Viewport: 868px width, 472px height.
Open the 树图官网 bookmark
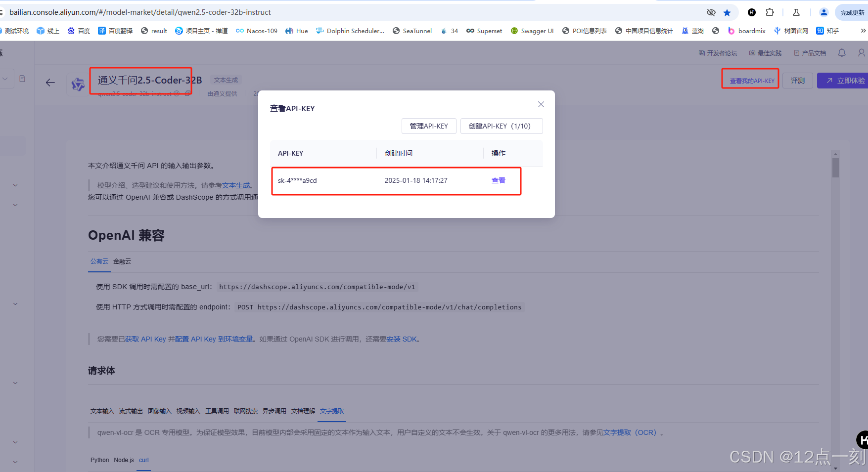pyautogui.click(x=791, y=31)
